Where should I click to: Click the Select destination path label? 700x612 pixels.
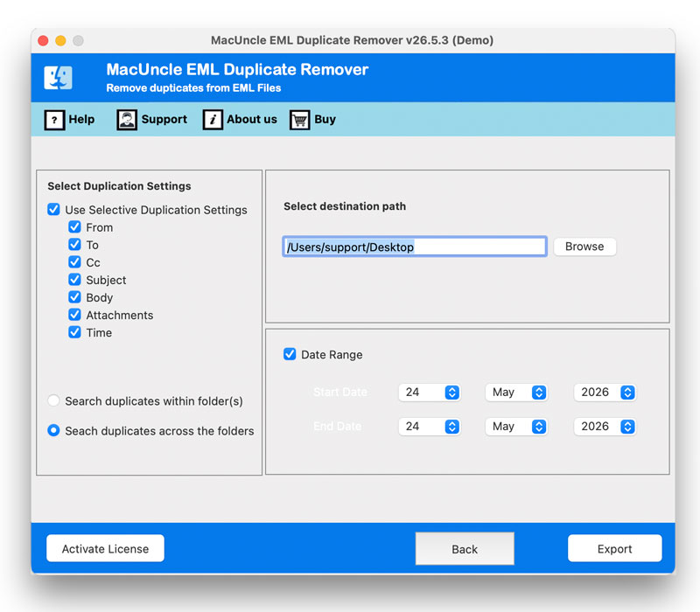click(x=345, y=206)
